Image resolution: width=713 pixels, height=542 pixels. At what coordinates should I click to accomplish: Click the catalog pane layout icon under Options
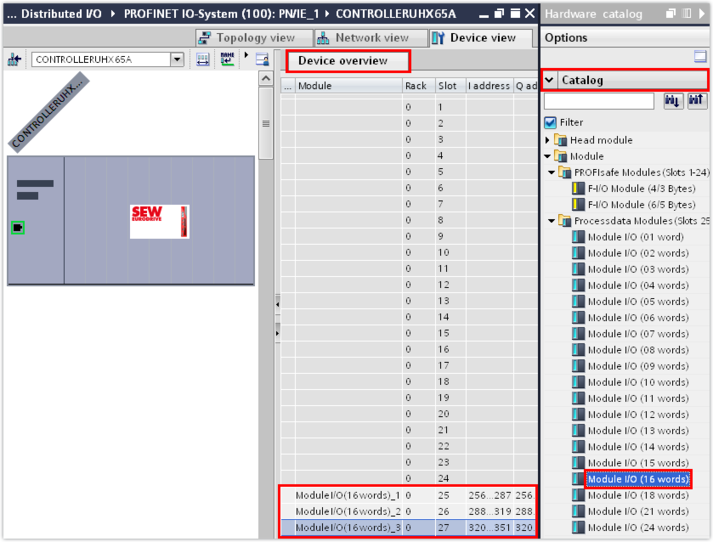[x=700, y=57]
